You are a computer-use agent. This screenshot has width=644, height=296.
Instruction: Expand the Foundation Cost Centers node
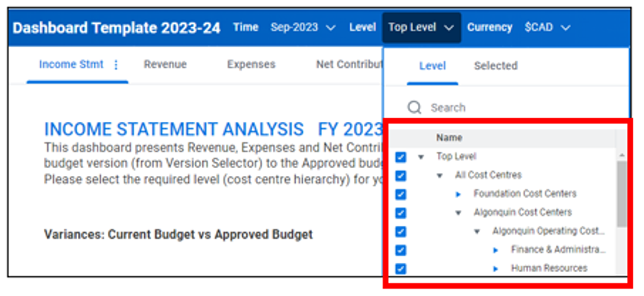click(458, 194)
